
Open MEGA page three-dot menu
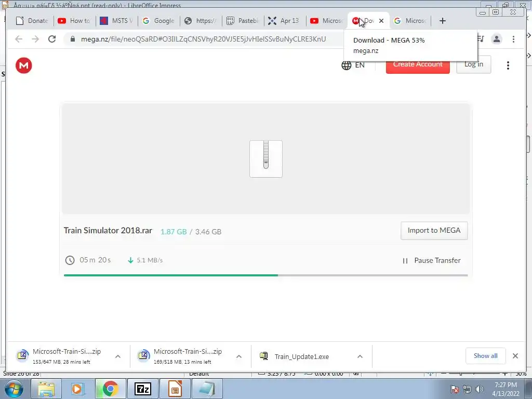coord(508,65)
